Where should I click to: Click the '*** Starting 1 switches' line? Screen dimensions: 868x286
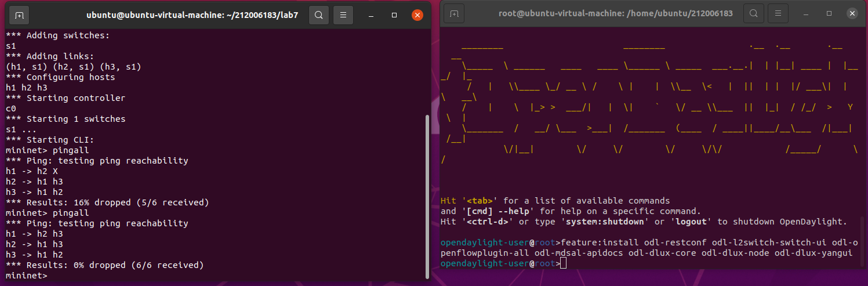click(66, 119)
